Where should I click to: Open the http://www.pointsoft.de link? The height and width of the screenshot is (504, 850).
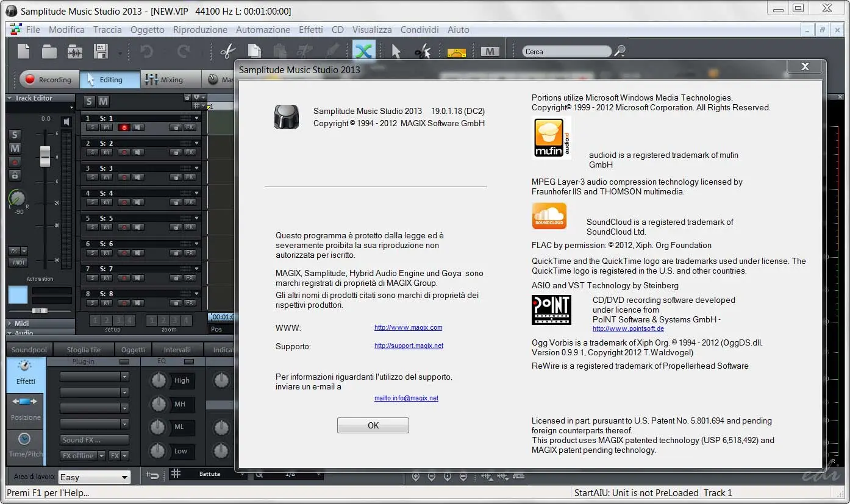[x=628, y=328]
